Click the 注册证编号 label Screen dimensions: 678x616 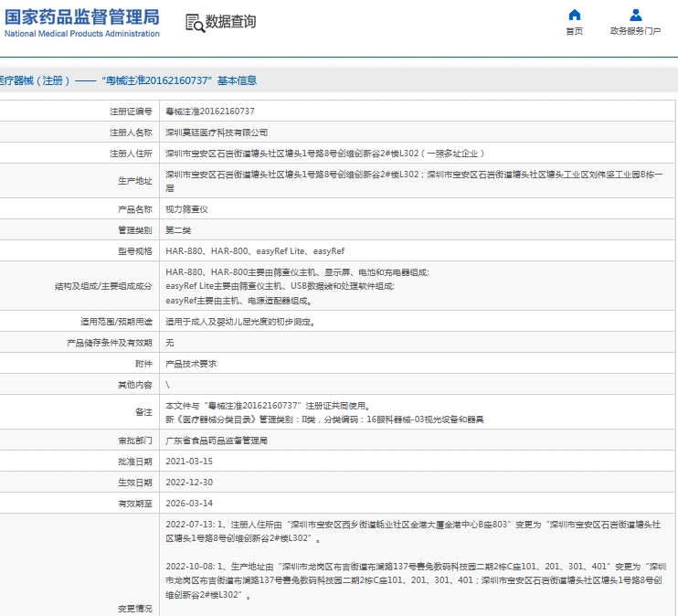click(x=131, y=112)
